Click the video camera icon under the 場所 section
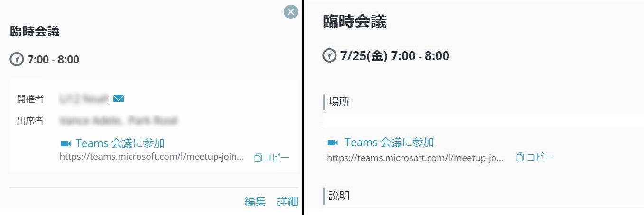 333,143
